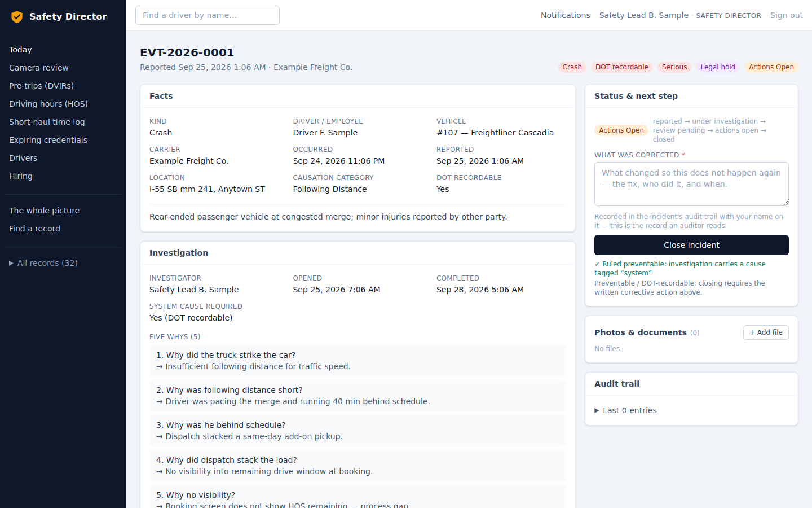Click the Actions Open status in Status panel
The height and width of the screenshot is (508, 812).
tap(621, 130)
